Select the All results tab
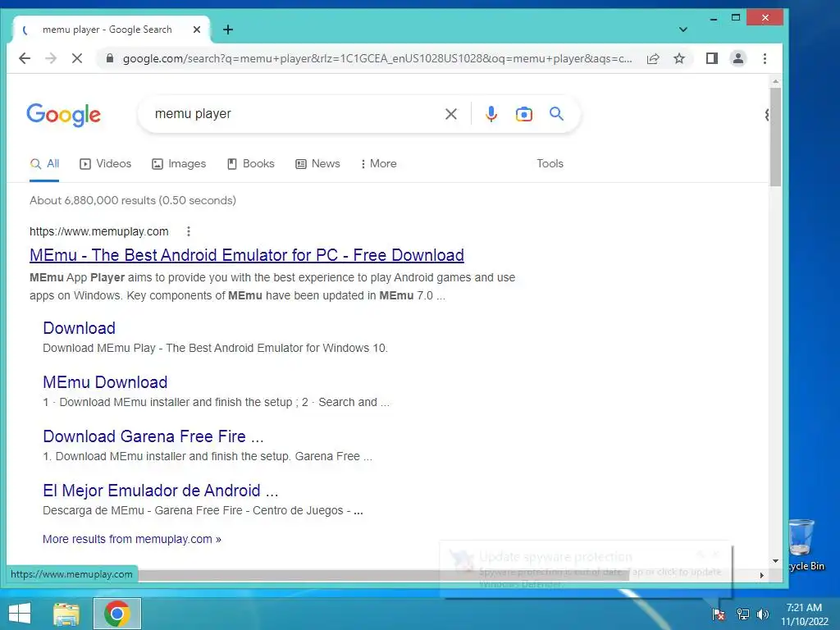Viewport: 840px width, 630px height. click(x=44, y=163)
